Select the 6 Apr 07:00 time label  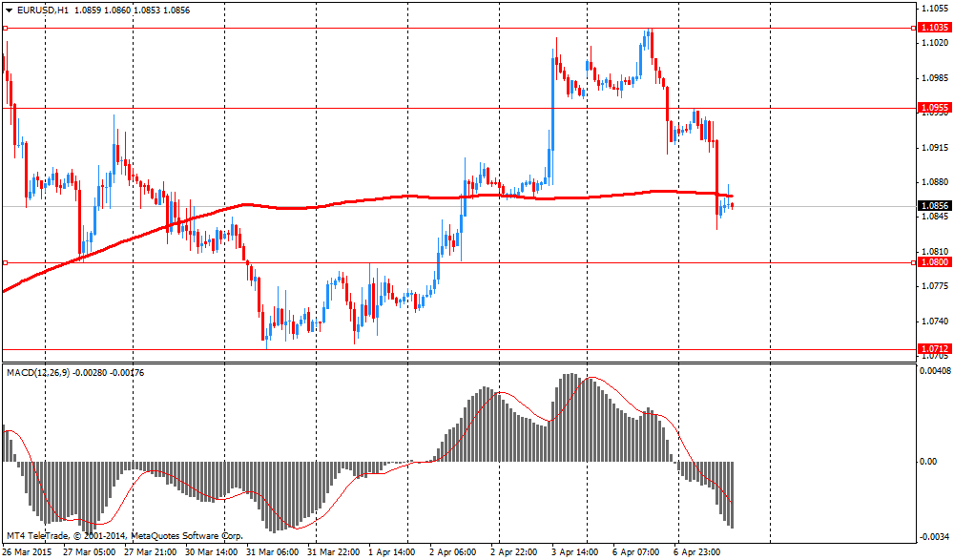[x=635, y=552]
